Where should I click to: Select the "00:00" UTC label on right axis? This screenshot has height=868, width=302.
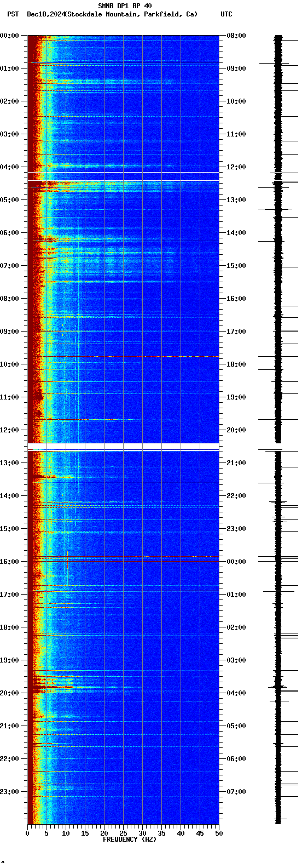(236, 562)
